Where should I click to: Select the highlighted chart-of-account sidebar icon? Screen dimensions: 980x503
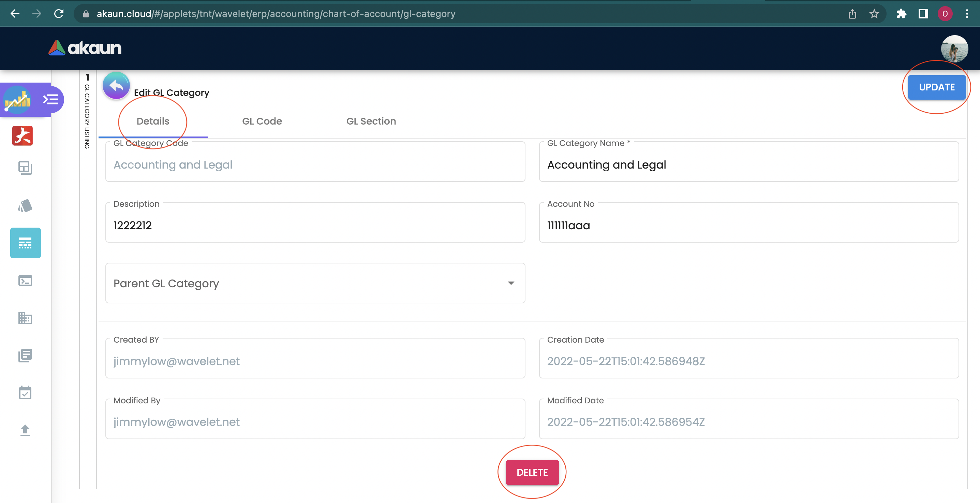[x=26, y=243]
